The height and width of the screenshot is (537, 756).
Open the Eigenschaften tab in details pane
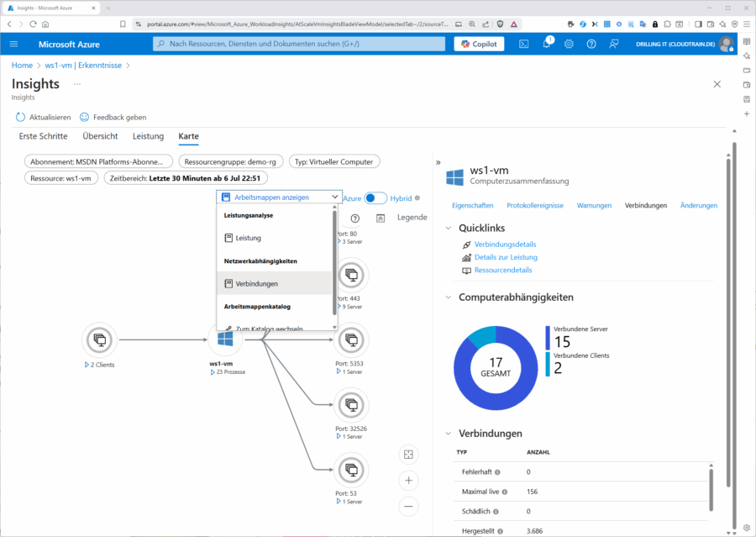click(x=472, y=206)
